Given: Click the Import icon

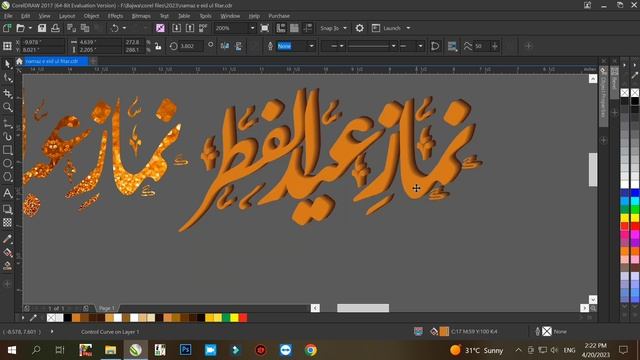Looking at the screenshot, I should coord(176,28).
